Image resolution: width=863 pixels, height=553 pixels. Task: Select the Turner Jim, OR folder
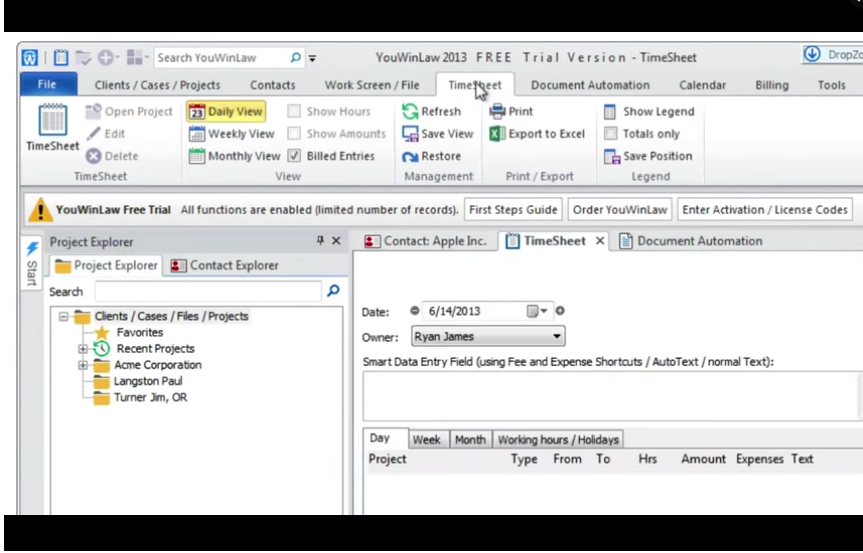click(150, 397)
